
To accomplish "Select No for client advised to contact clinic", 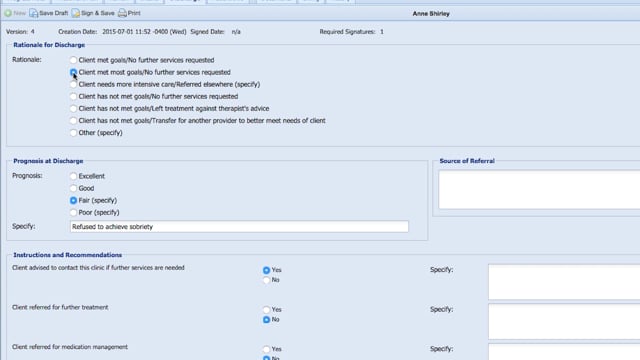I will 267,280.
